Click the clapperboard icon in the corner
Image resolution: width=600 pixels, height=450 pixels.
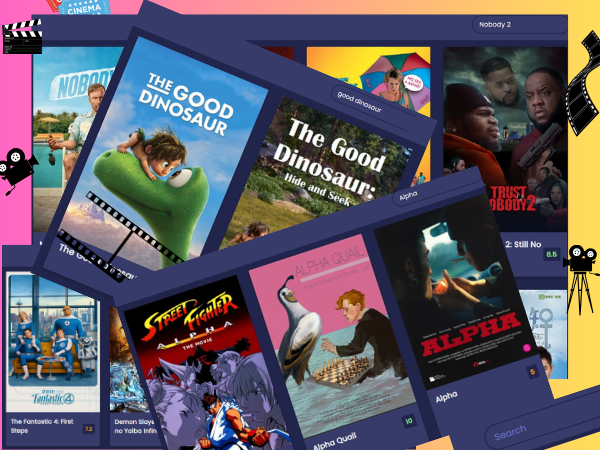[x=21, y=38]
